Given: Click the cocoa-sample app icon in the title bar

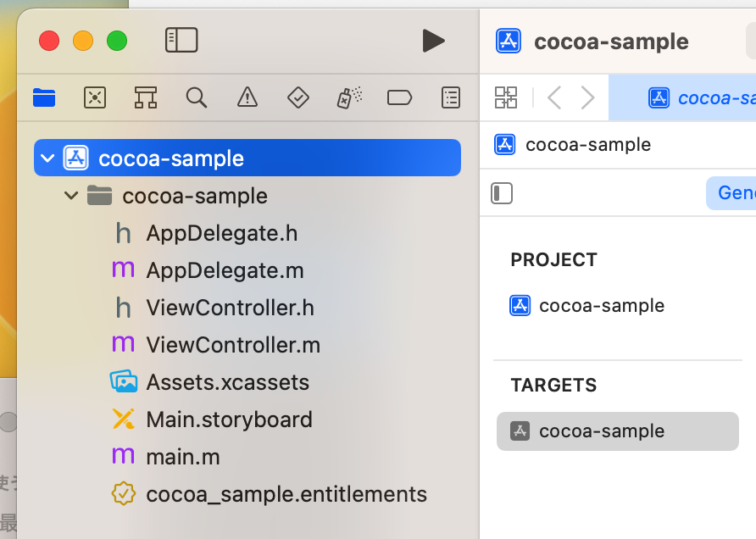Looking at the screenshot, I should pyautogui.click(x=509, y=40).
